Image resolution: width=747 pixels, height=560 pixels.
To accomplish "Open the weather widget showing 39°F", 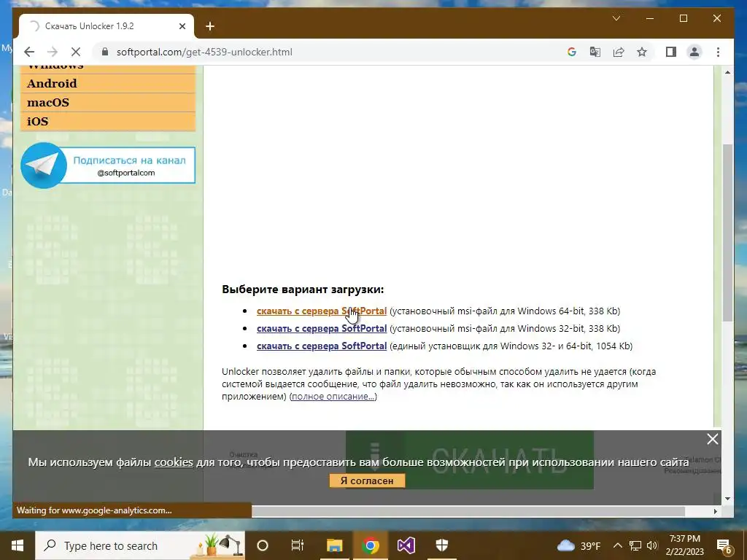I will point(578,545).
